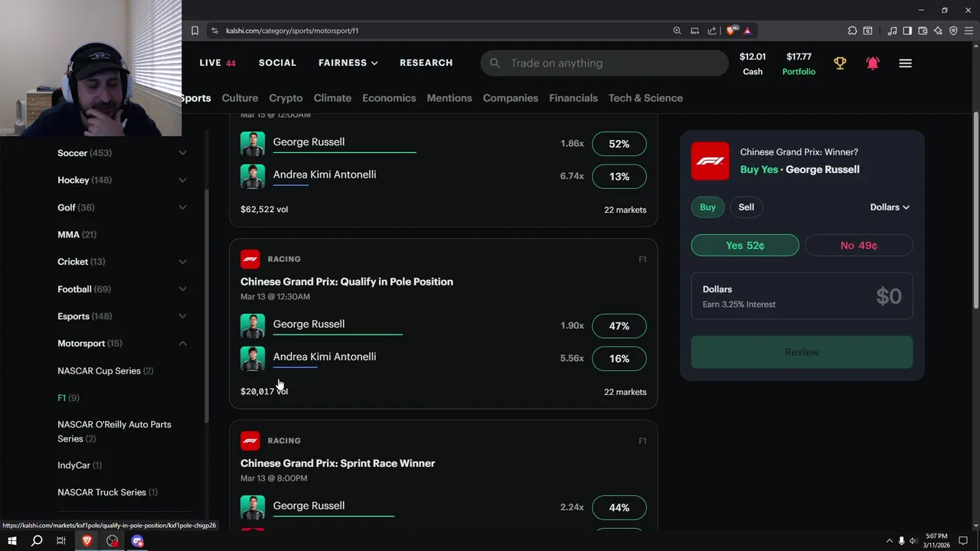The image size is (980, 551).
Task: Open the Brave browser main menu
Action: (x=969, y=31)
